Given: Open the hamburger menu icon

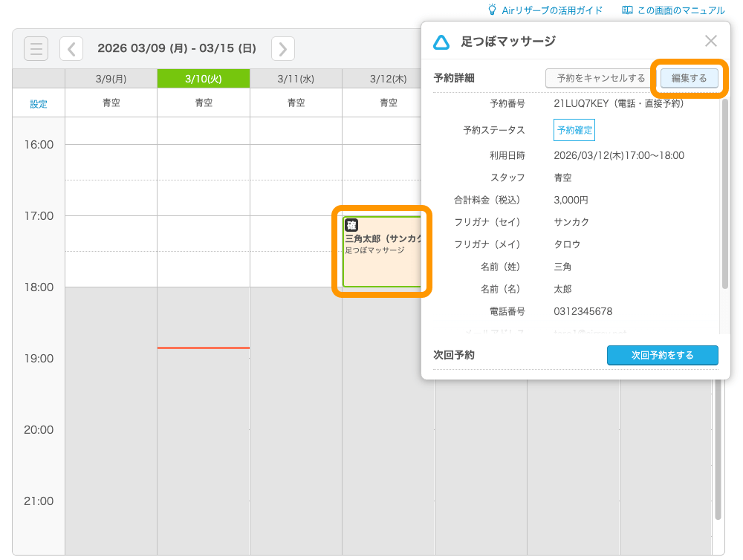Looking at the screenshot, I should (36, 48).
